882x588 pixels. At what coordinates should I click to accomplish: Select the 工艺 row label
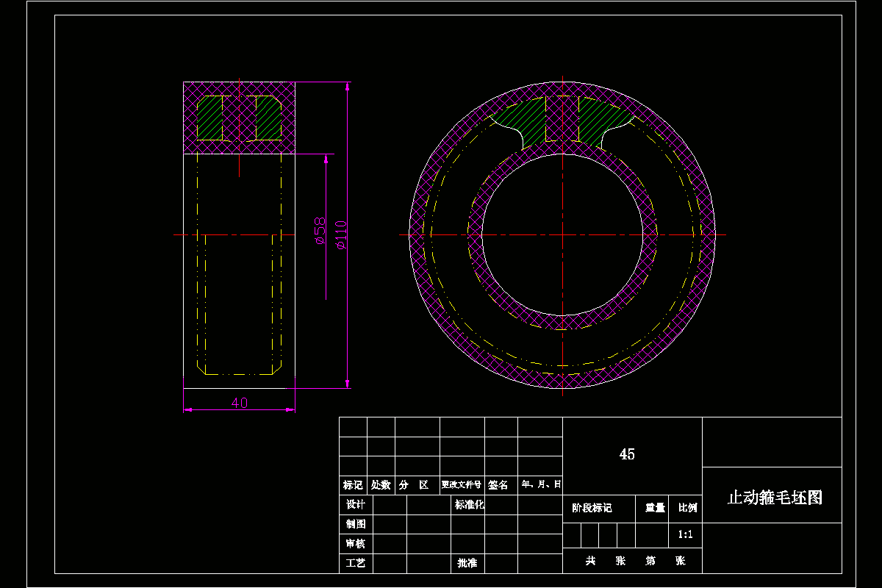[356, 563]
